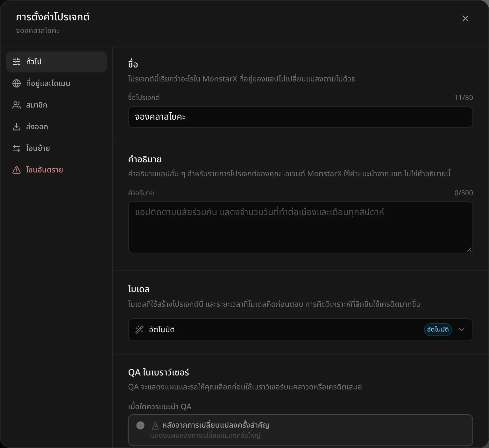489x448 pixels.
Task: Click the แสดงแผนหลังการเปลี่ยนแปลงครั้งใหญ่ subtext
Action: coord(206,435)
